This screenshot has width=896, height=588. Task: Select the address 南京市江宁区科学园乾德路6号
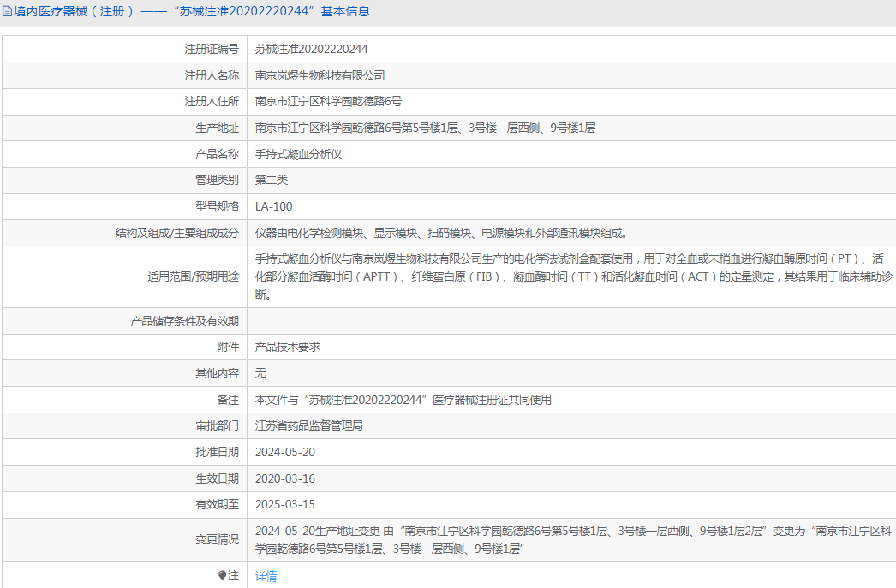[x=328, y=101]
